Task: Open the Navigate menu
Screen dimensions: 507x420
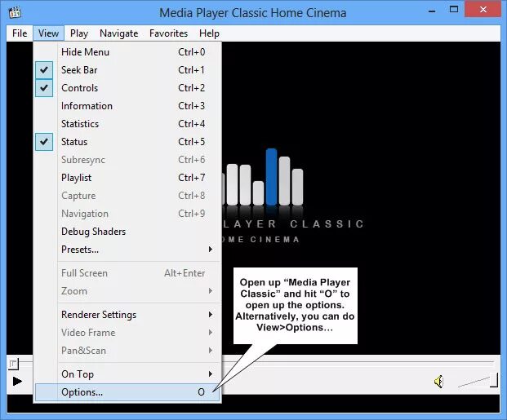Action: click(x=118, y=33)
